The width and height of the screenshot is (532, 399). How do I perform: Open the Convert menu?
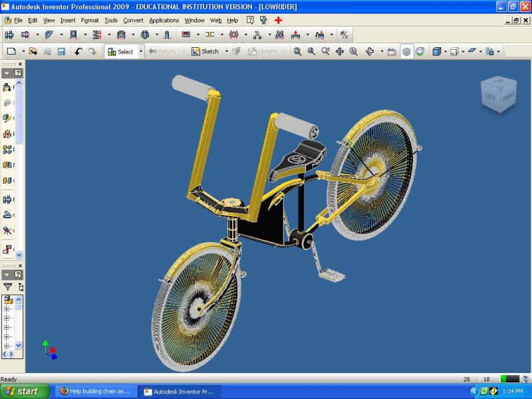(134, 21)
